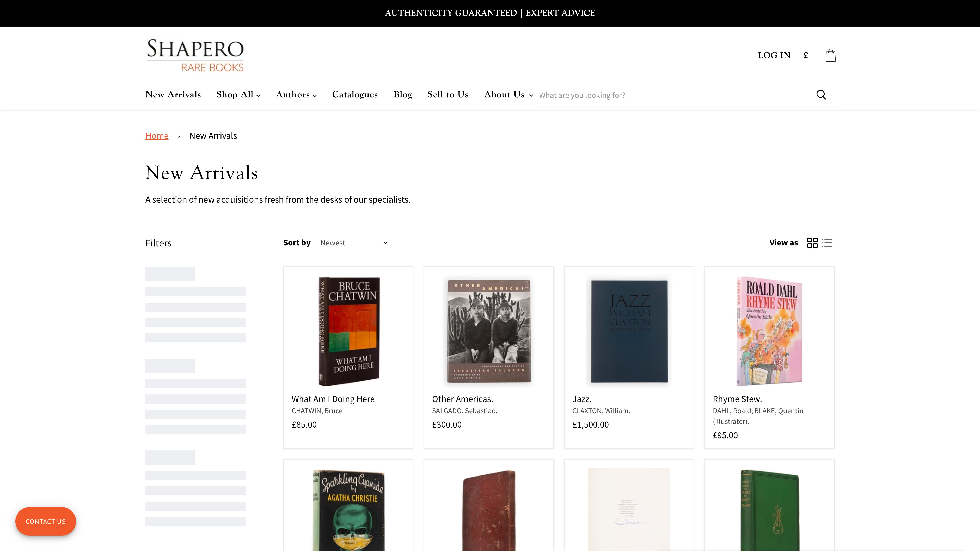Click author text 'CLAXTON, William.'
Screen dimensions: 980x551
601,411
